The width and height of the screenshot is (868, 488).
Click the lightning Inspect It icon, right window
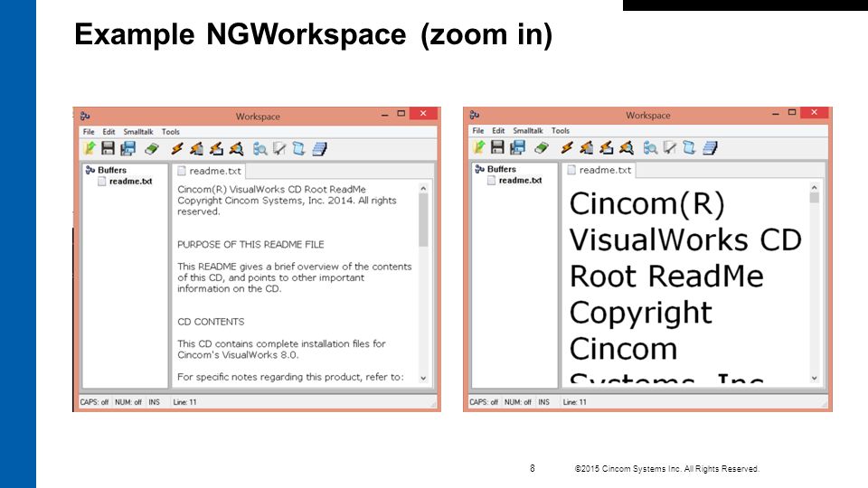click(x=606, y=147)
